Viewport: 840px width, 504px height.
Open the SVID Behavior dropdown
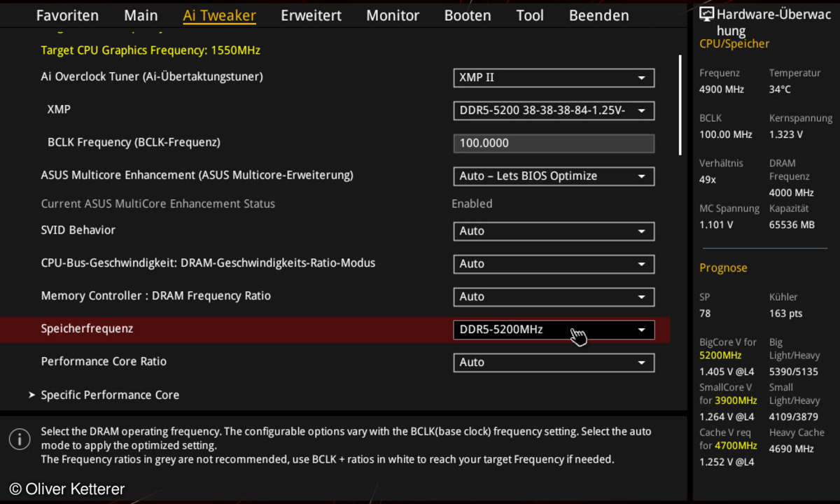553,231
